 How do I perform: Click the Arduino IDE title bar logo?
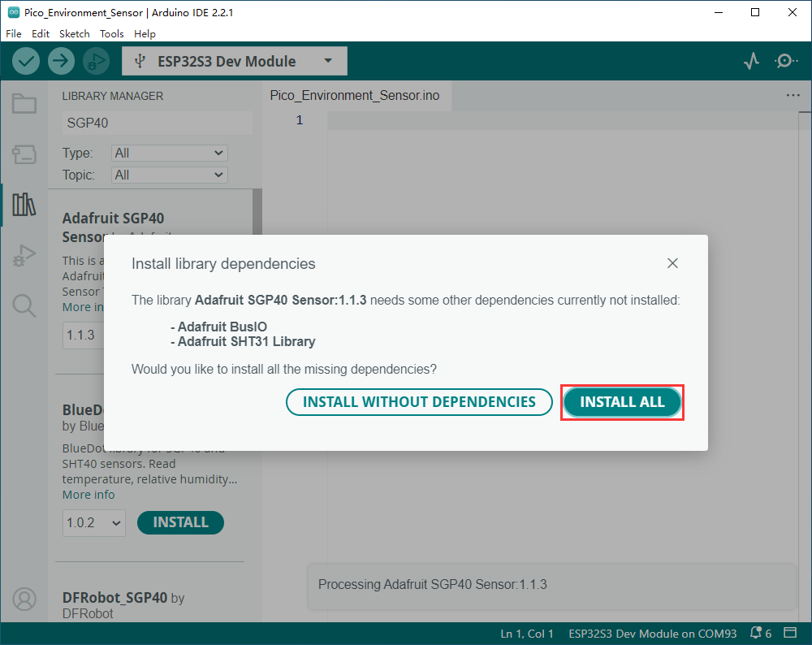(14, 12)
